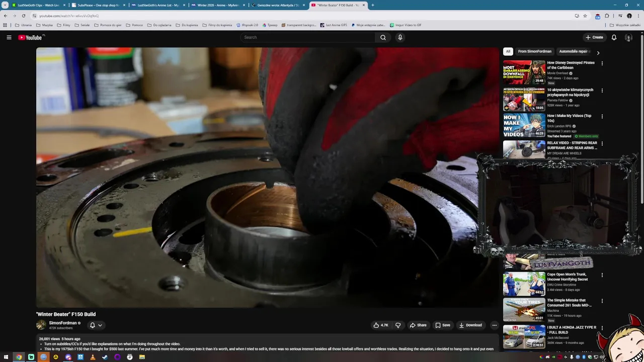Open The Simple Mistake video title
The height and width of the screenshot is (362, 644).
570,303
